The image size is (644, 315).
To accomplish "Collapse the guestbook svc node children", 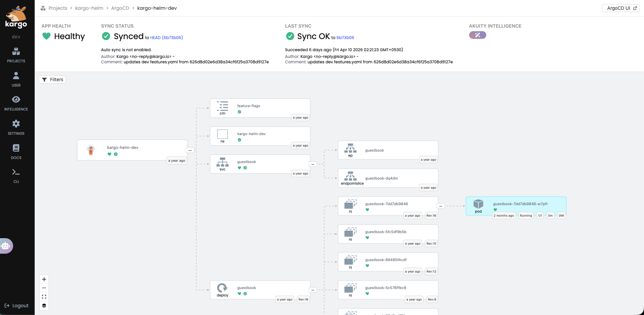I will (313, 164).
